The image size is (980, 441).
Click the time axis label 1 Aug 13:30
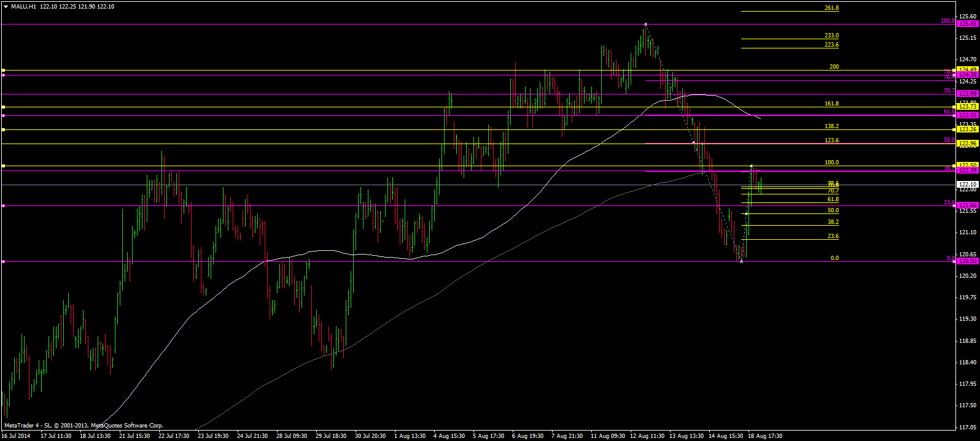[410, 436]
